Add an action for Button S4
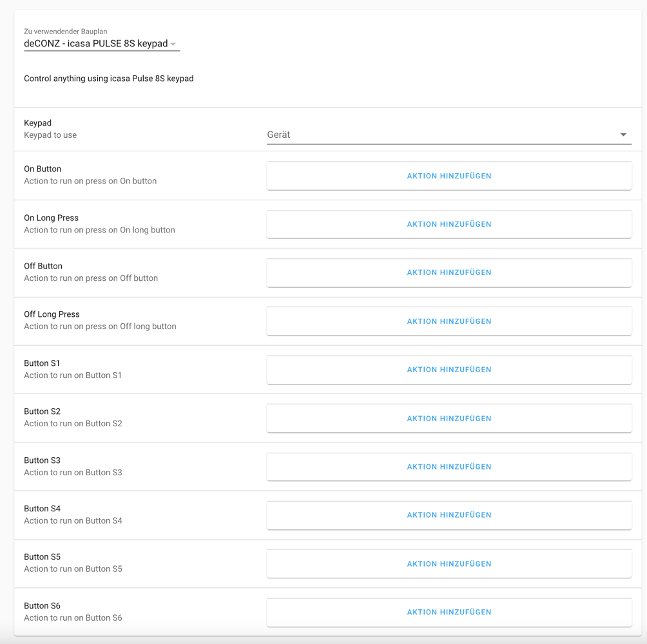This screenshot has height=644, width=647. coord(449,515)
